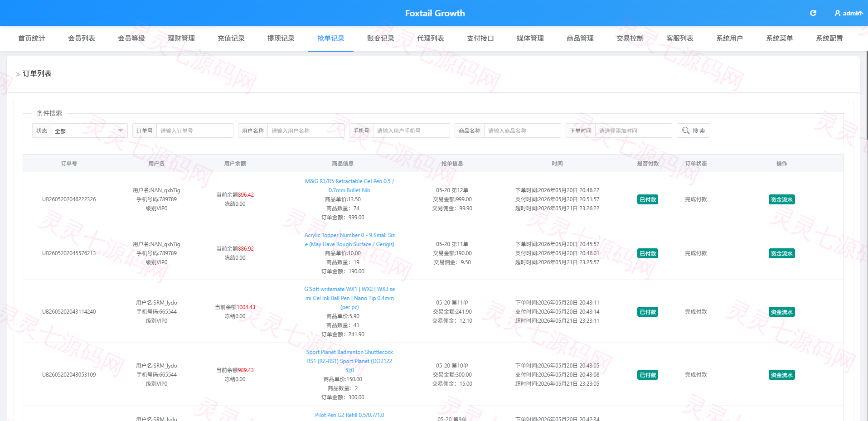View 充值记录 tab
868x421 pixels.
point(231,39)
